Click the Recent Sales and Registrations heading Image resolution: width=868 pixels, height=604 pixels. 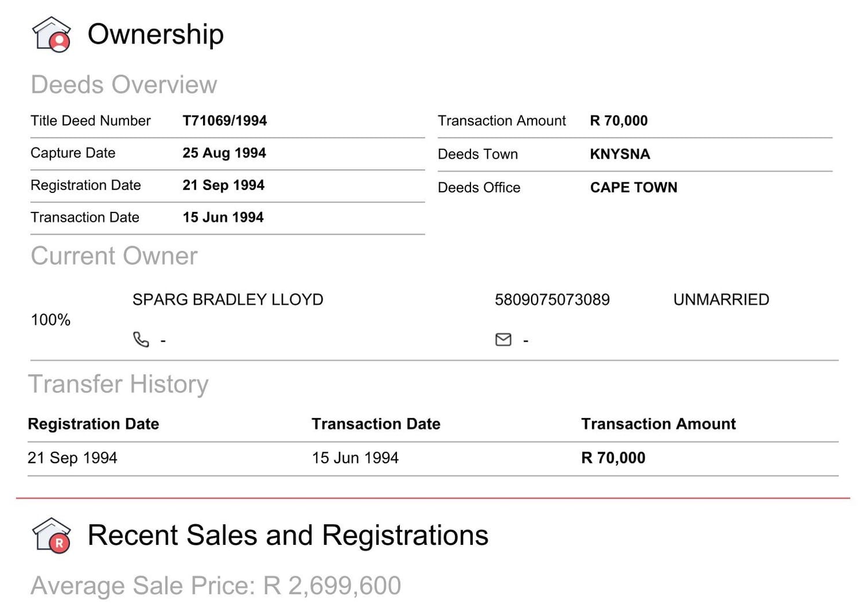288,535
